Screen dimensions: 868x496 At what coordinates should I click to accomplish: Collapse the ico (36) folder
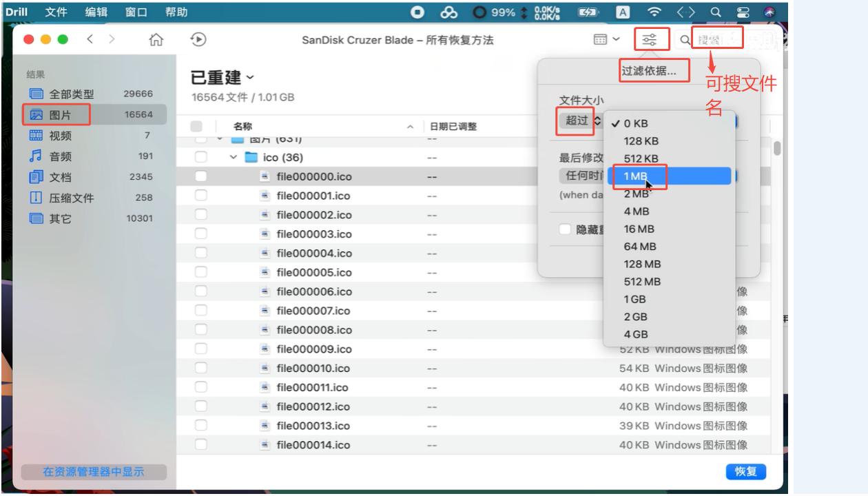coord(234,158)
